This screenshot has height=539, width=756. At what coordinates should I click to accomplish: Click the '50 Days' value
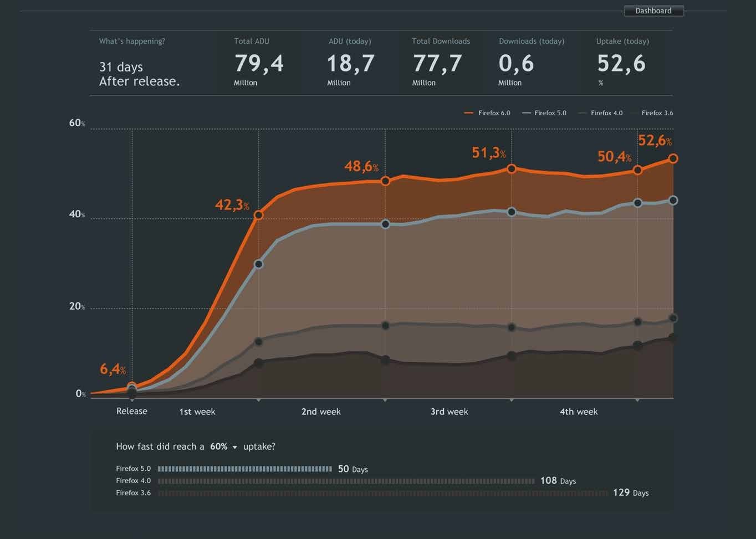click(x=353, y=469)
